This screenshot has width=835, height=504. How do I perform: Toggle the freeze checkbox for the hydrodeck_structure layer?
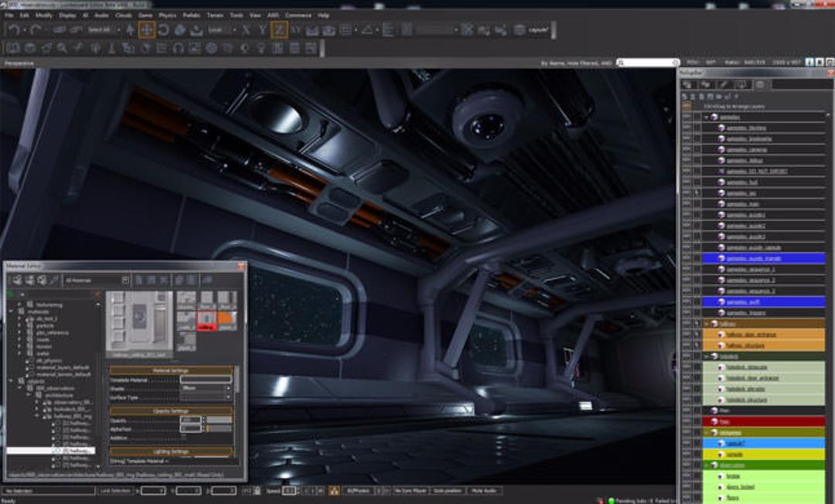[697, 400]
